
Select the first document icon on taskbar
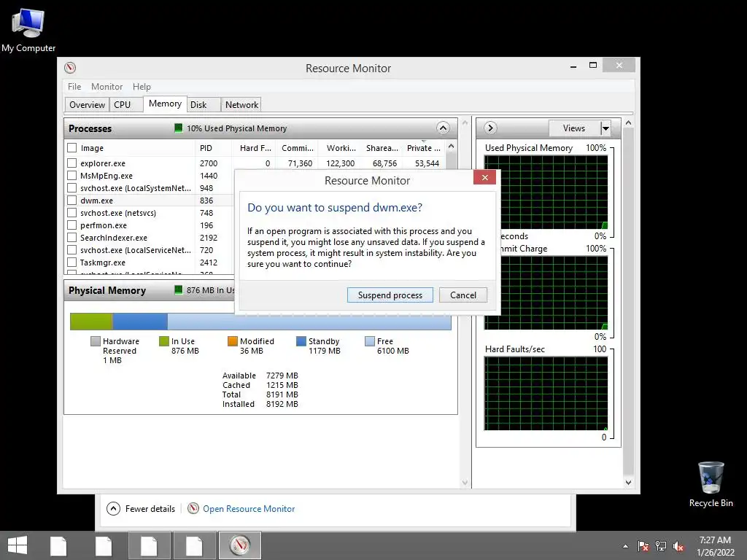point(58,545)
